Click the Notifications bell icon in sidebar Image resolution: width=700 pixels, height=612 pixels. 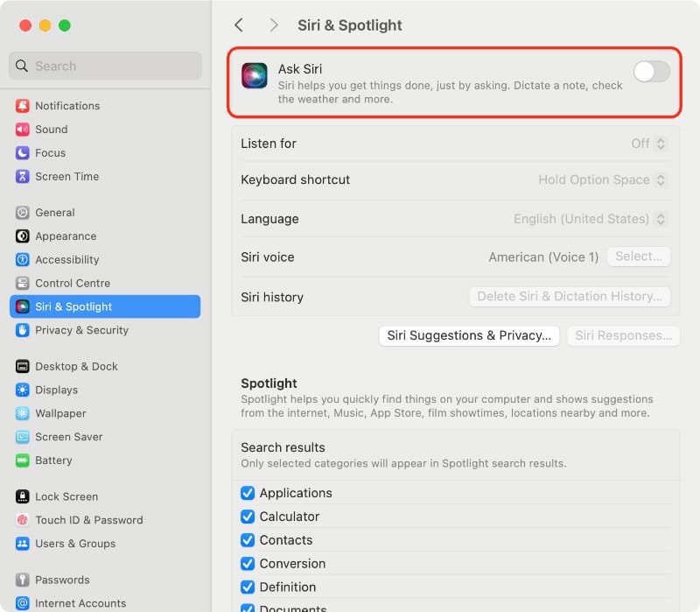point(23,106)
